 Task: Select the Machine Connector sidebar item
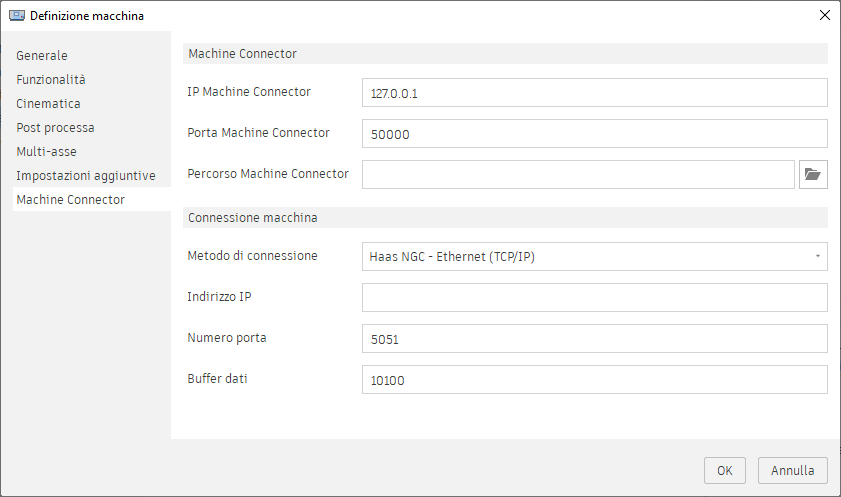point(71,200)
